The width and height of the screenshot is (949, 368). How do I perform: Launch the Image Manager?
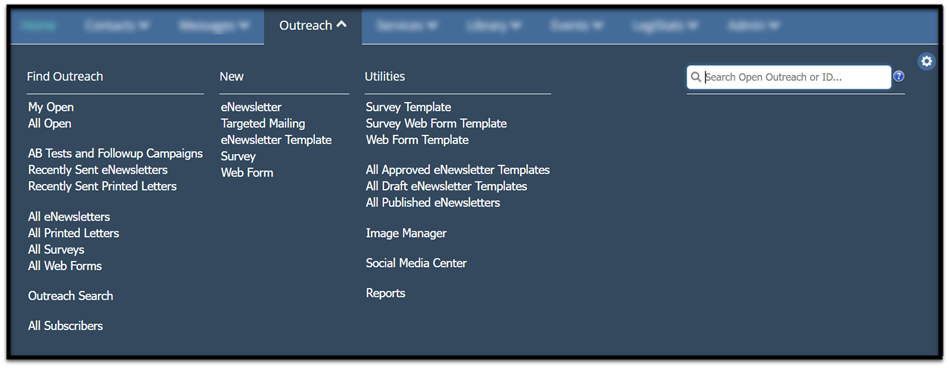406,233
